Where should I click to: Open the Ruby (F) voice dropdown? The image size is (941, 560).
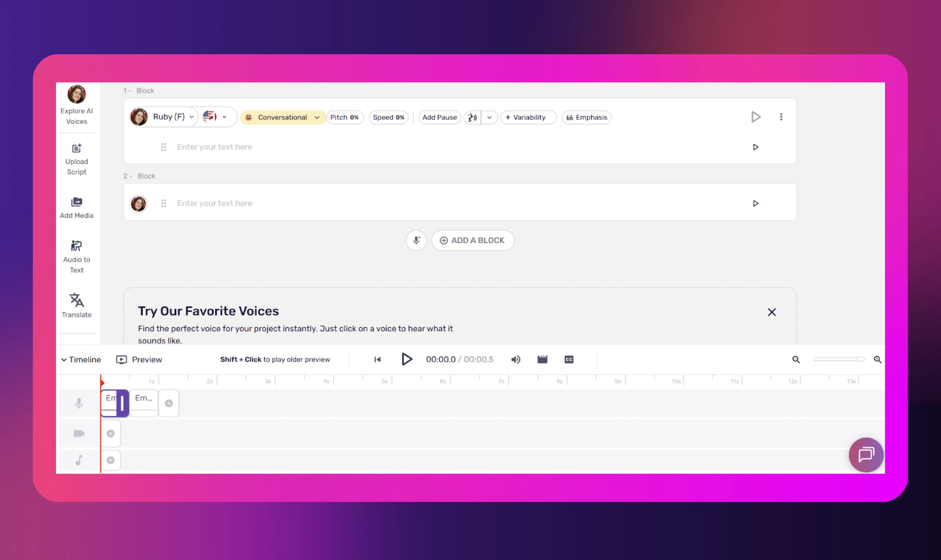click(x=191, y=117)
